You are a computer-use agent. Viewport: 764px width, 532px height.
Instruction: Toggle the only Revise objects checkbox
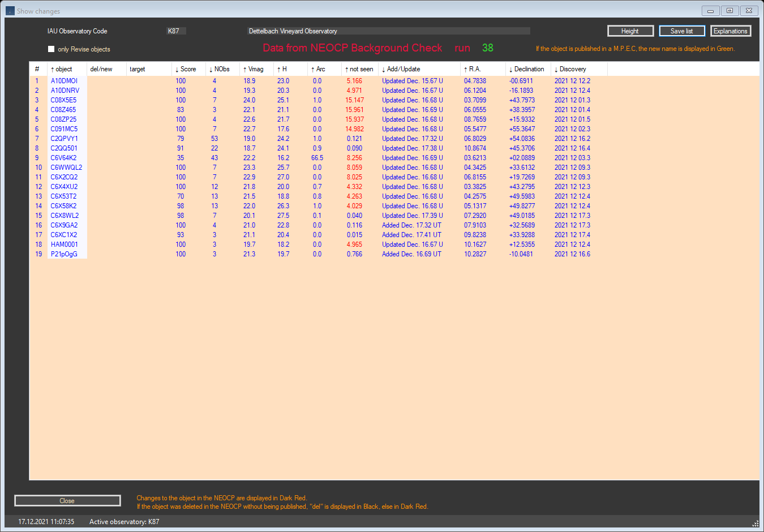click(x=51, y=49)
